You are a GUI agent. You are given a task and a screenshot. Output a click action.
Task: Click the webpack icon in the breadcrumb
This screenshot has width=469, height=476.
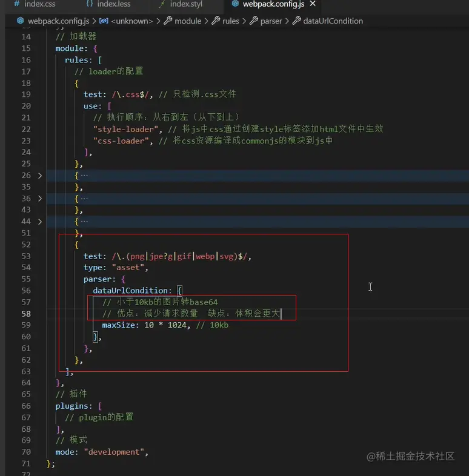click(21, 21)
